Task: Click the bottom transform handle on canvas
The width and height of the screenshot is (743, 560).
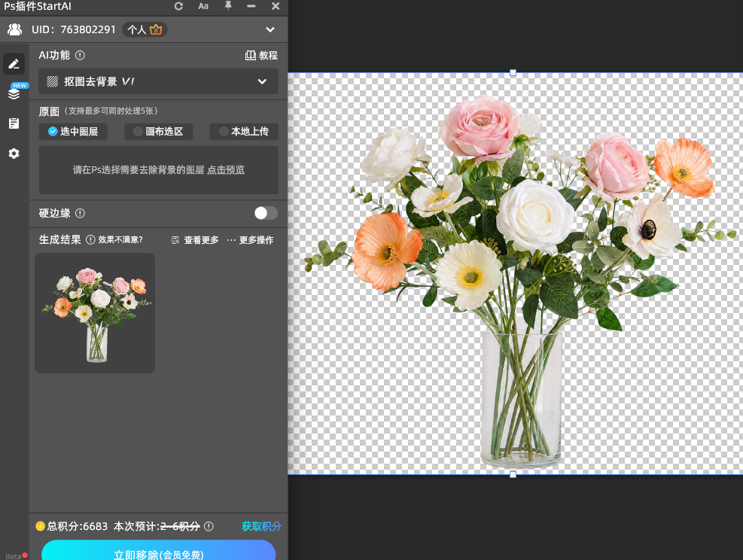Action: pos(513,474)
